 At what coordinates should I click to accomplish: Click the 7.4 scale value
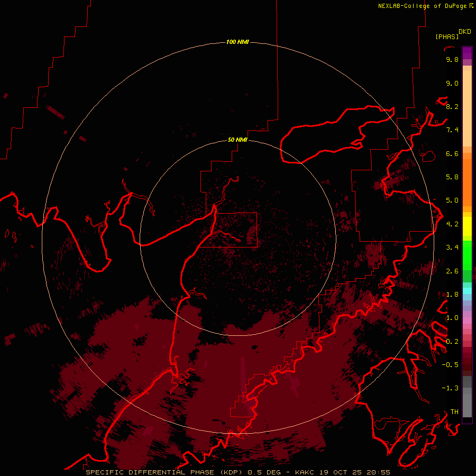pyautogui.click(x=452, y=130)
